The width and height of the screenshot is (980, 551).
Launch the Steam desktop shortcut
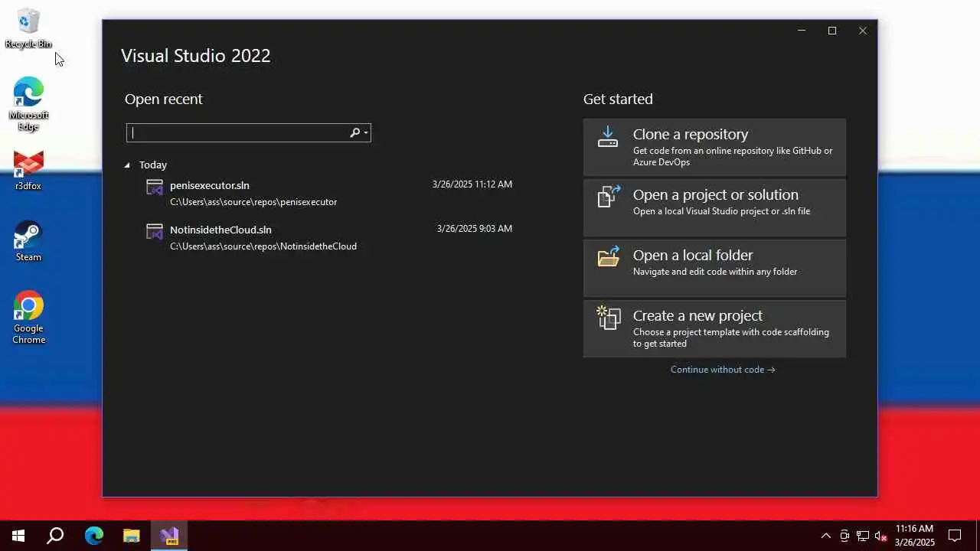[28, 241]
